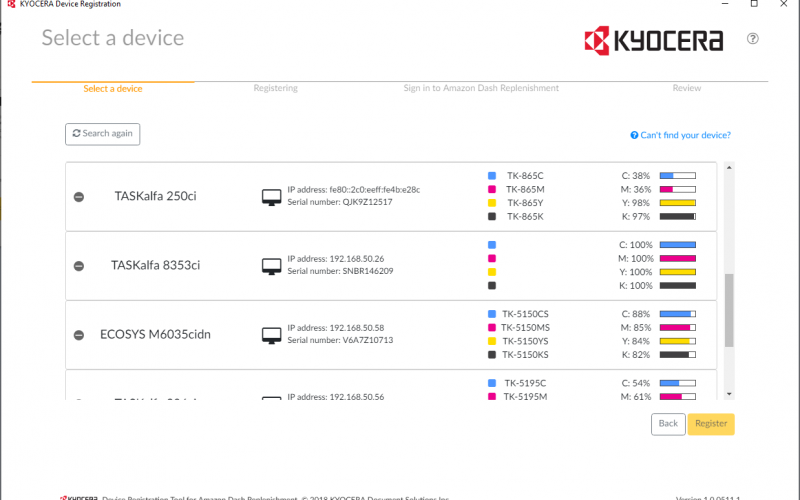Toggle the minus circle for TASKalfa 8353ci
The height and width of the screenshot is (500, 800).
point(79,265)
